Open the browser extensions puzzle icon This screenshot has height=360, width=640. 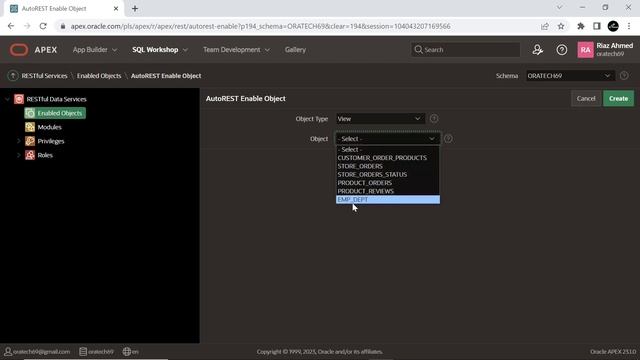click(x=580, y=26)
